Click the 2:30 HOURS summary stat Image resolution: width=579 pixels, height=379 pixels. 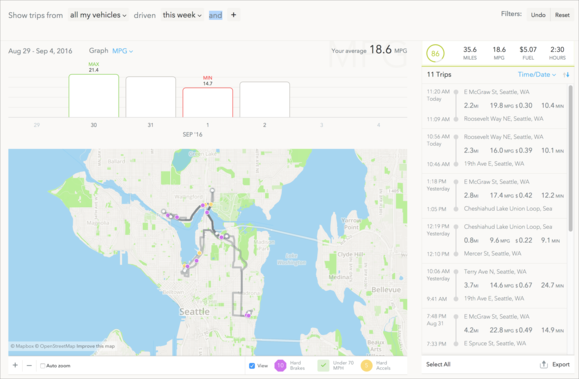pyautogui.click(x=557, y=53)
